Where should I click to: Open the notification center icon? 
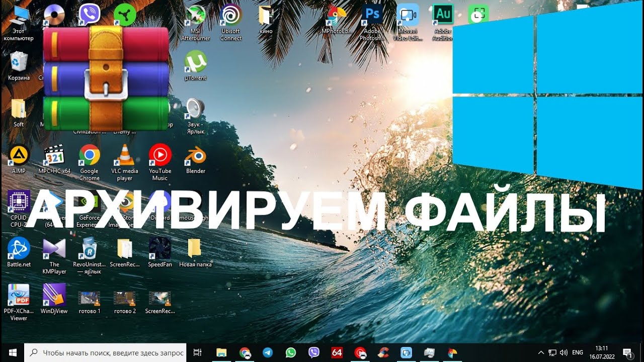(627, 352)
